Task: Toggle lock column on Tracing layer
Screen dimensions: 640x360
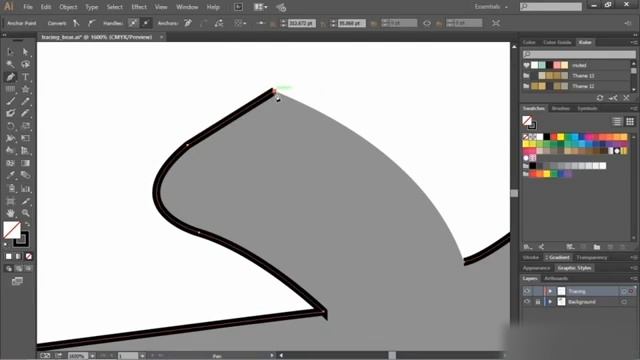Action: 538,291
